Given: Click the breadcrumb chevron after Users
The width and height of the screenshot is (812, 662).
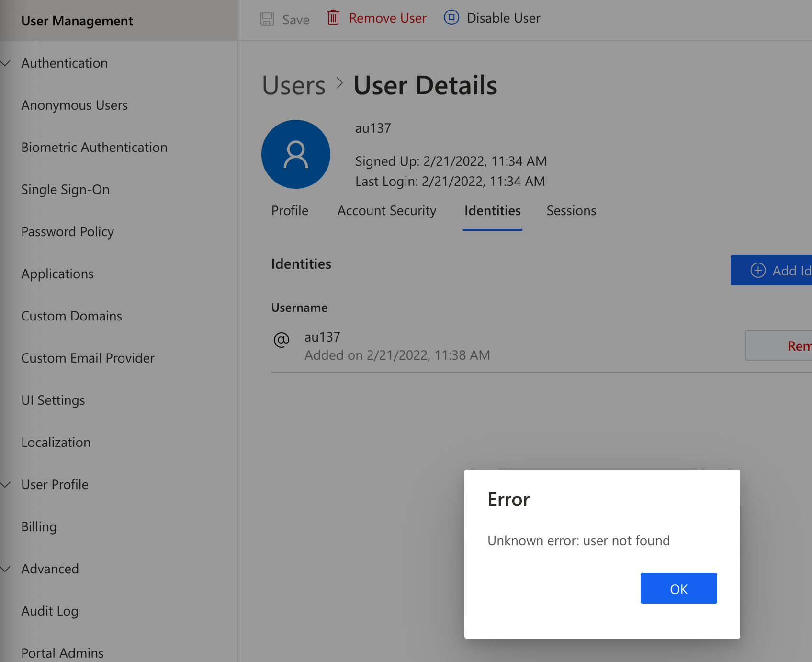Looking at the screenshot, I should (x=340, y=83).
